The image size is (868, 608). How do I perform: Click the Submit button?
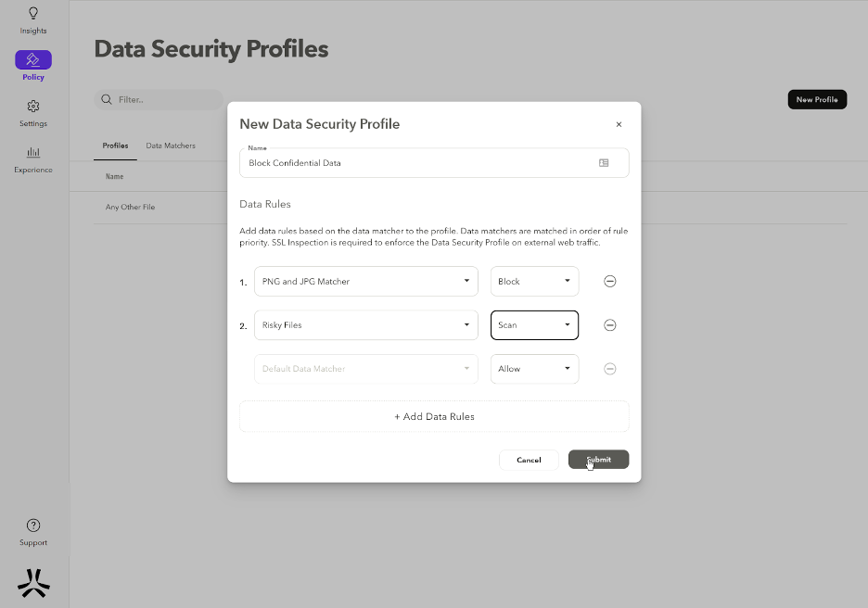pyautogui.click(x=598, y=460)
